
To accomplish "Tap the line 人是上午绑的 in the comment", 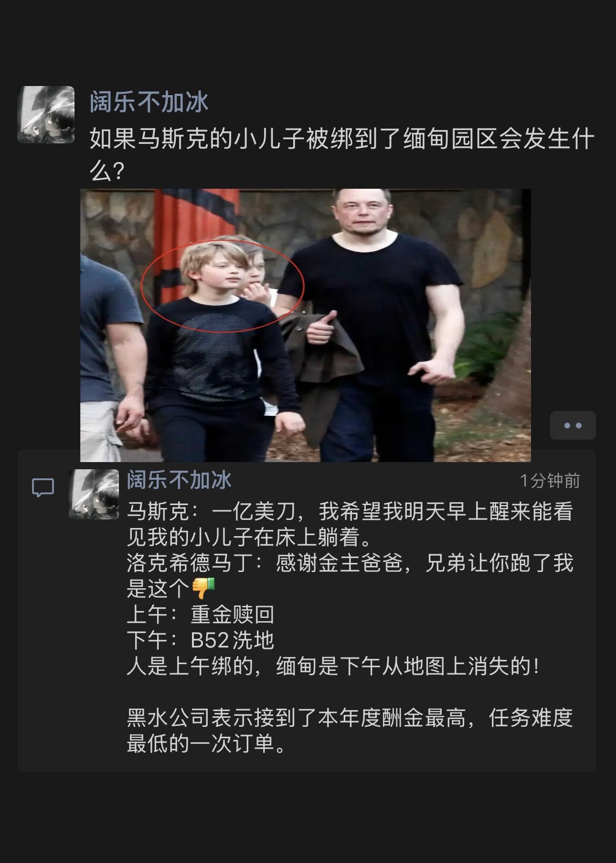I will pyautogui.click(x=333, y=667).
